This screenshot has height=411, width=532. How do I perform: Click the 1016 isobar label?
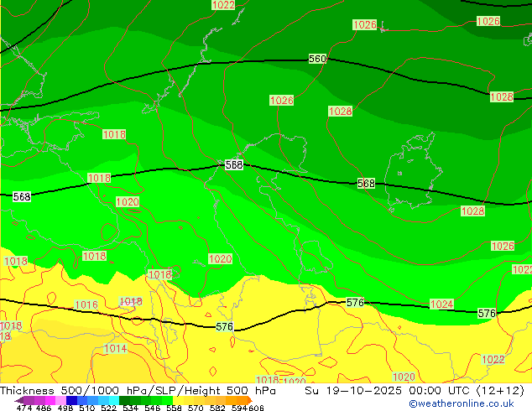[86, 304]
